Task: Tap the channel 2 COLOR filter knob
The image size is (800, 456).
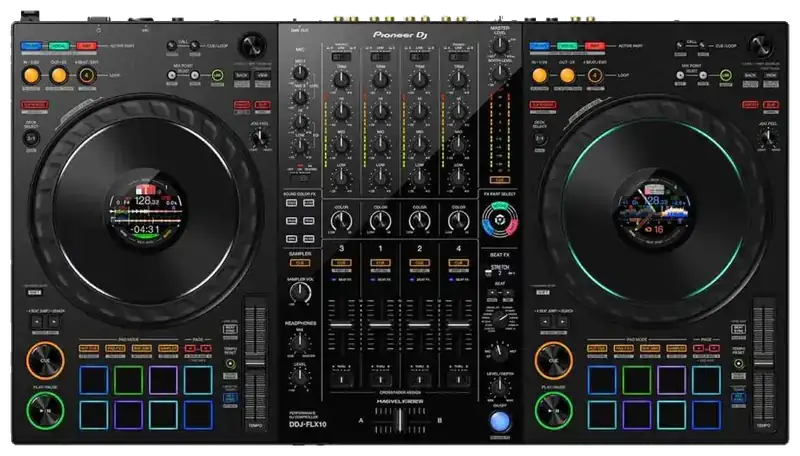Action: tap(419, 221)
